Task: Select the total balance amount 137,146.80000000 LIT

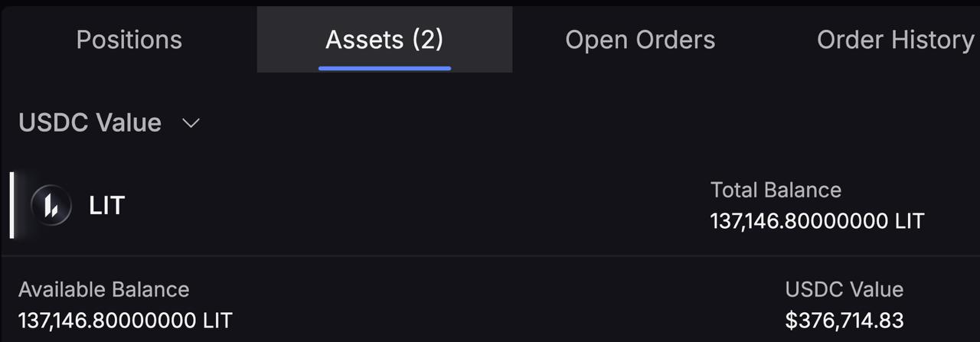Action: [817, 222]
